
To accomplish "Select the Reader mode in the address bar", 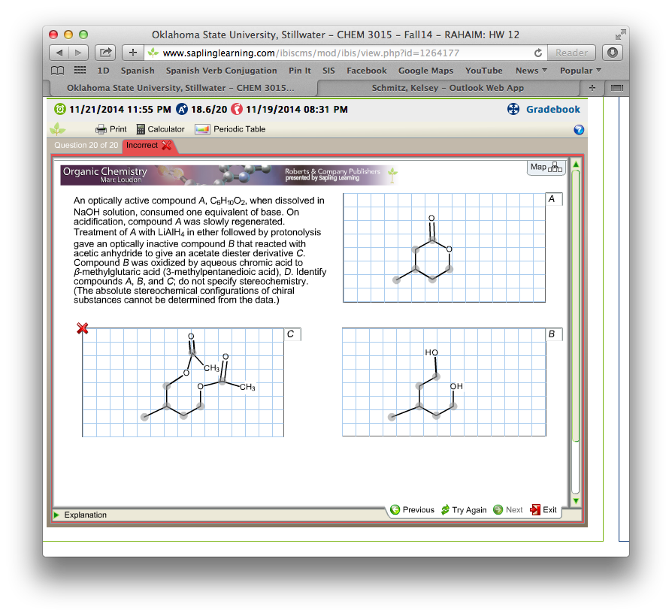I will (x=572, y=53).
